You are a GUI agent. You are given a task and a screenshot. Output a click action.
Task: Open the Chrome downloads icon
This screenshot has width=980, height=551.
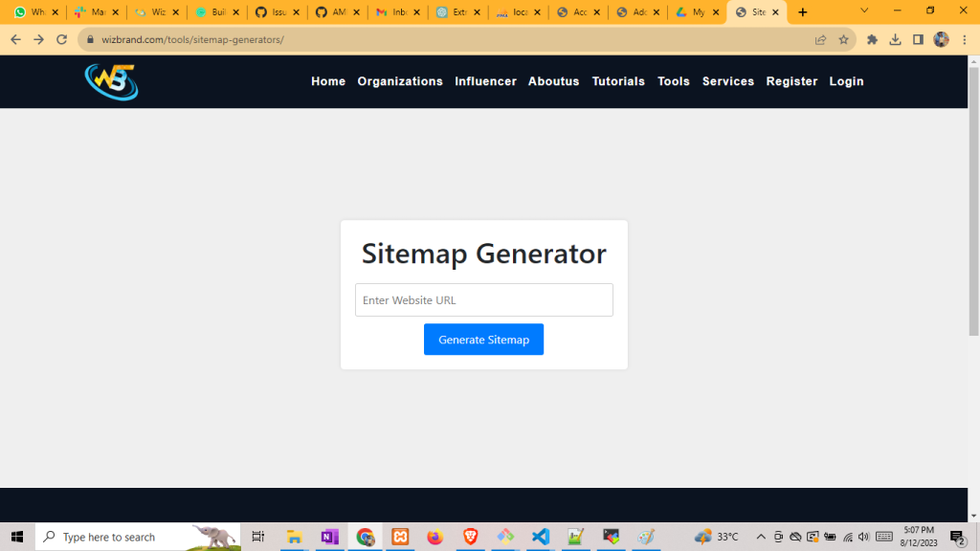pyautogui.click(x=895, y=40)
